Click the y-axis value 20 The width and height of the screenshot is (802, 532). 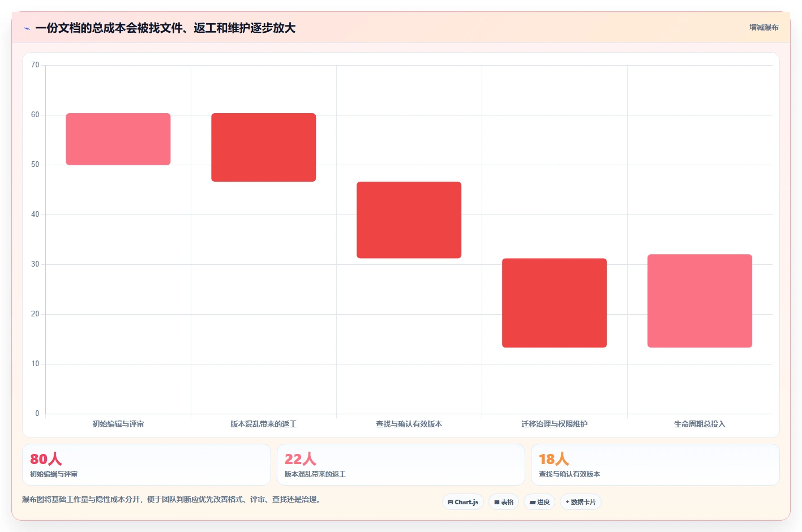[x=35, y=314]
